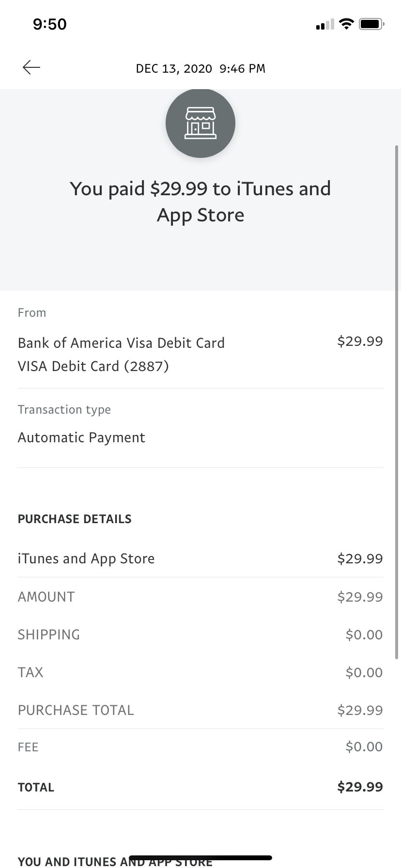The image size is (401, 868).
Task: Select the Bank of America Visa Debit Card row
Action: (x=200, y=354)
